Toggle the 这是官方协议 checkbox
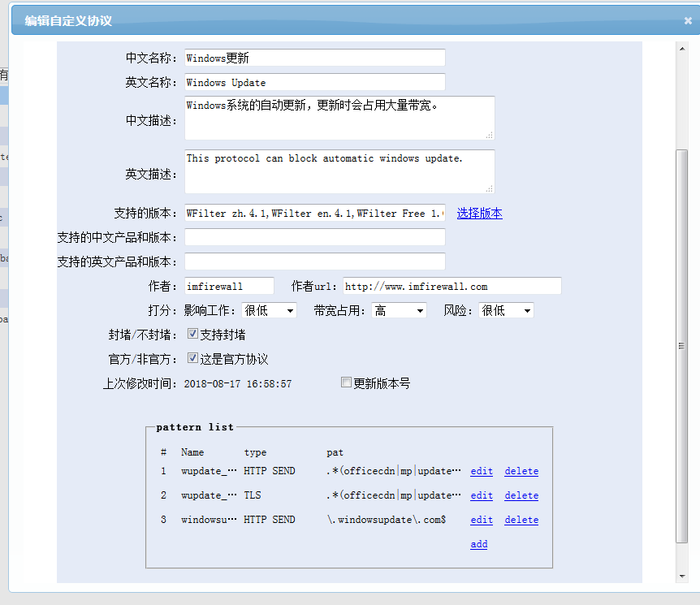700x605 pixels. pos(192,358)
